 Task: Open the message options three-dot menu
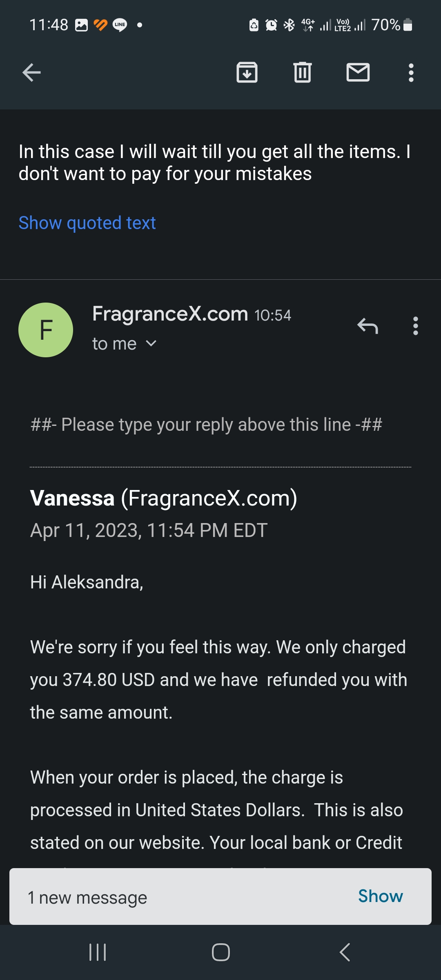tap(415, 327)
